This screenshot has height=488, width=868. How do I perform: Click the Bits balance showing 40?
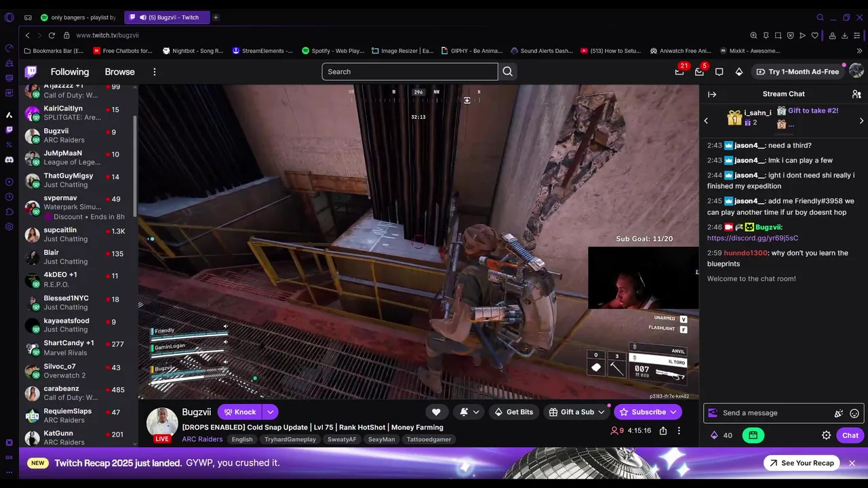coord(720,436)
